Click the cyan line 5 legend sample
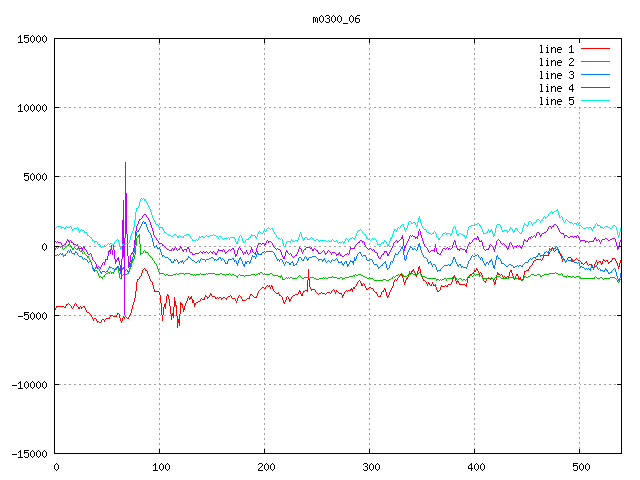 tap(595, 100)
